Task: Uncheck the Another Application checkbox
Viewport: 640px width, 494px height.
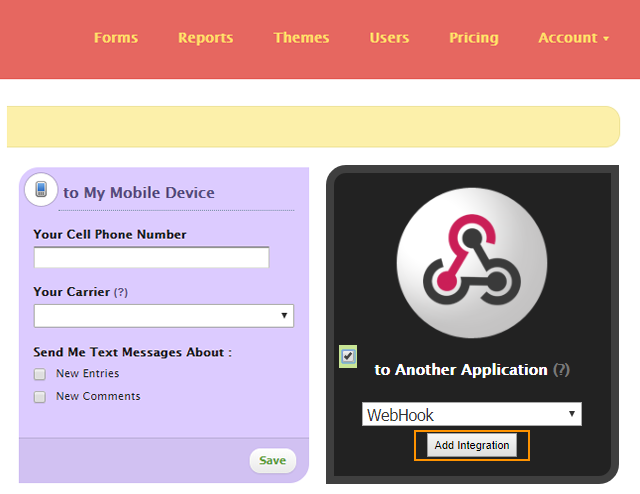Action: [348, 356]
